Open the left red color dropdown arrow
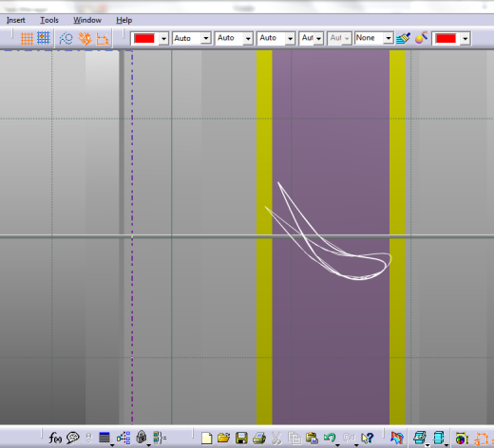494x448 pixels. (x=163, y=39)
